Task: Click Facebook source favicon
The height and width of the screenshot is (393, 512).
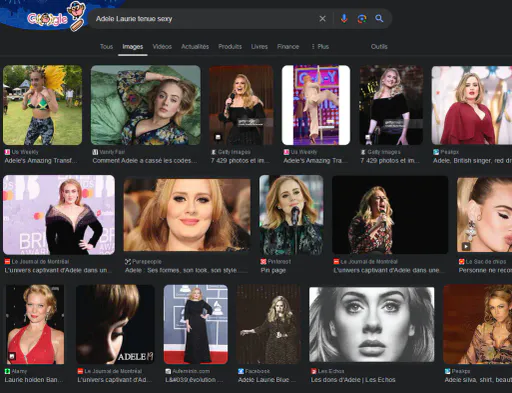Action: point(241,371)
